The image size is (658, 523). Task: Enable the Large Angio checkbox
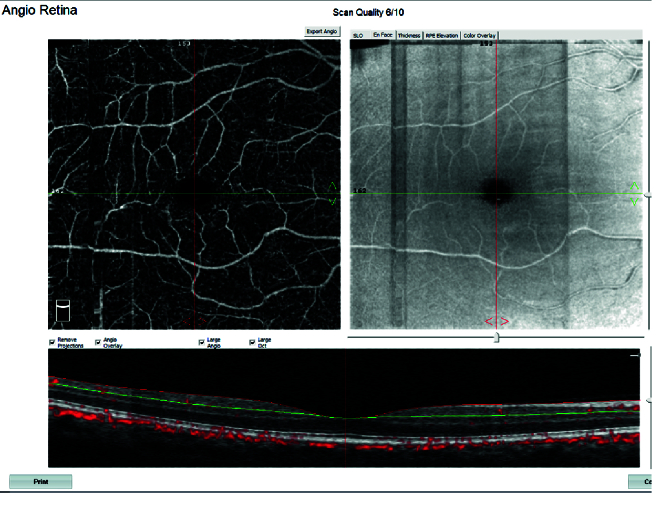pos(202,342)
